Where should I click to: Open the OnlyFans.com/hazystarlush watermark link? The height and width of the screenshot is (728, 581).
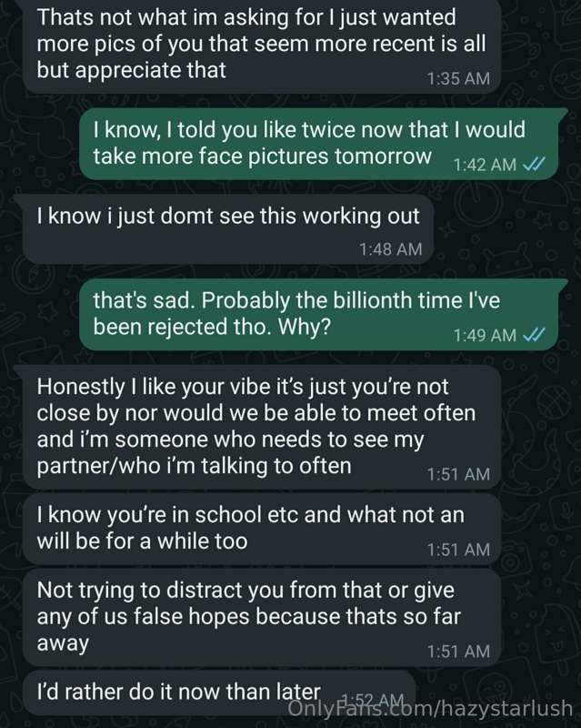(430, 708)
